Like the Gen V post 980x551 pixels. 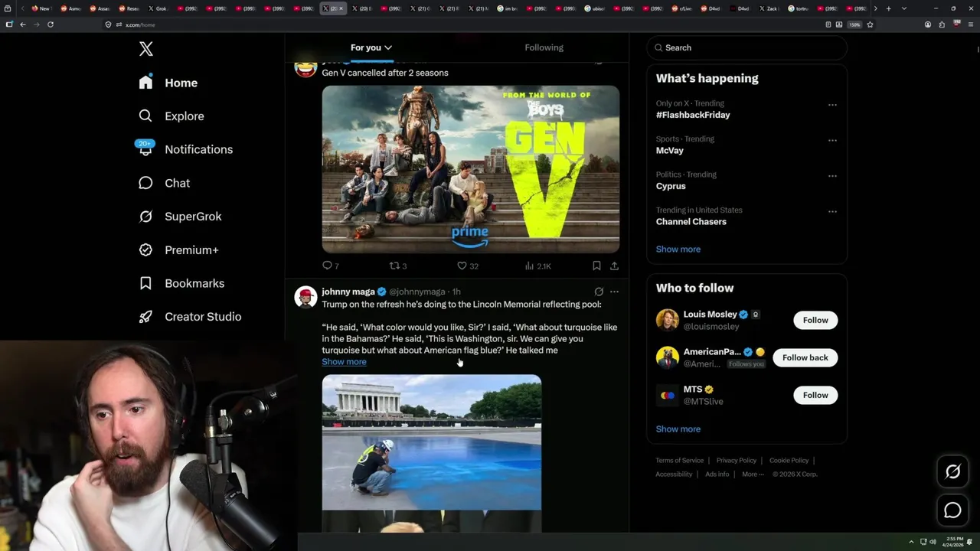467,266
